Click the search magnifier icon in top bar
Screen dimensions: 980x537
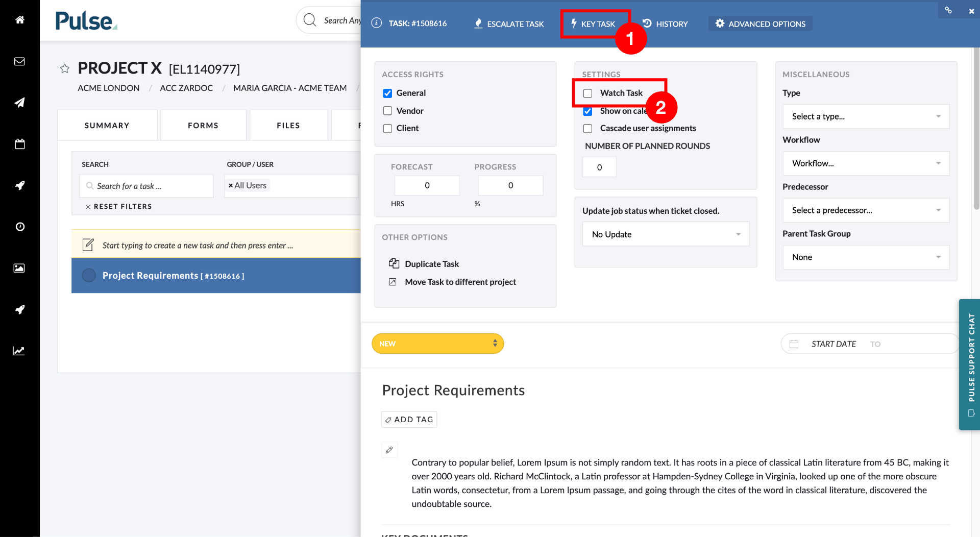[x=310, y=20]
